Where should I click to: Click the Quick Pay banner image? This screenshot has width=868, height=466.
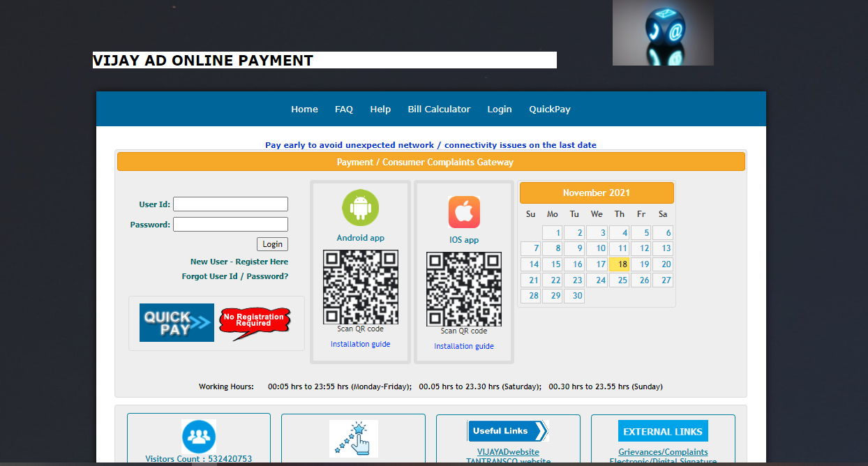177,322
